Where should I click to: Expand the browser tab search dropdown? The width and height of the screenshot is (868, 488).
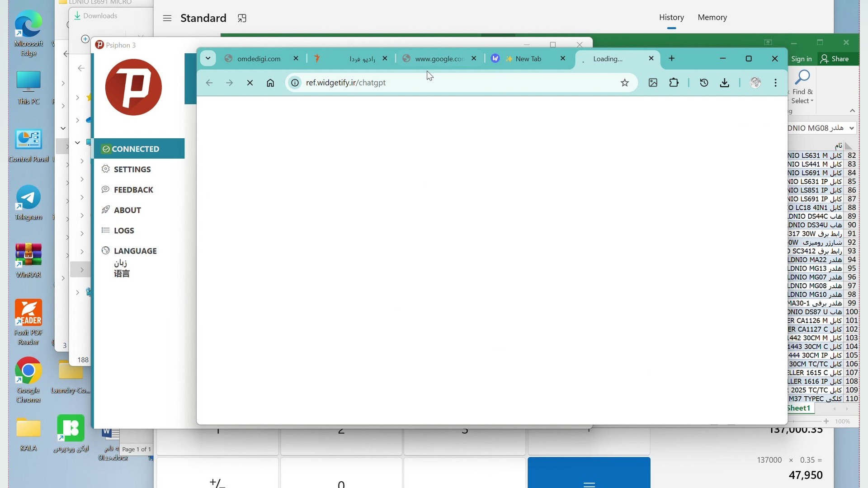[208, 58]
